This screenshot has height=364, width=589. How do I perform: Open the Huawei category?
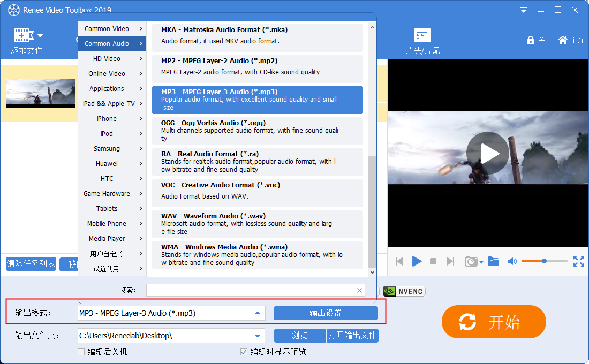pos(112,164)
